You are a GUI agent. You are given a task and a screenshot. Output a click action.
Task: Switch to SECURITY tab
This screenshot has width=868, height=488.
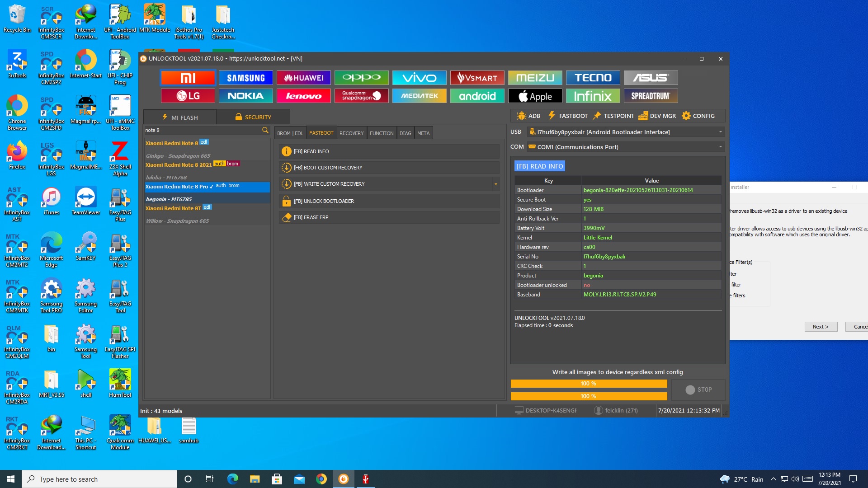(x=253, y=117)
